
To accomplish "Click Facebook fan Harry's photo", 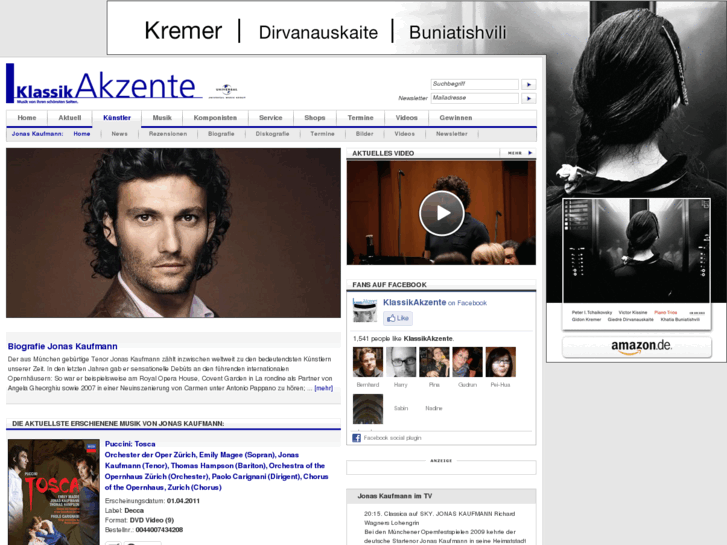I will pyautogui.click(x=401, y=362).
